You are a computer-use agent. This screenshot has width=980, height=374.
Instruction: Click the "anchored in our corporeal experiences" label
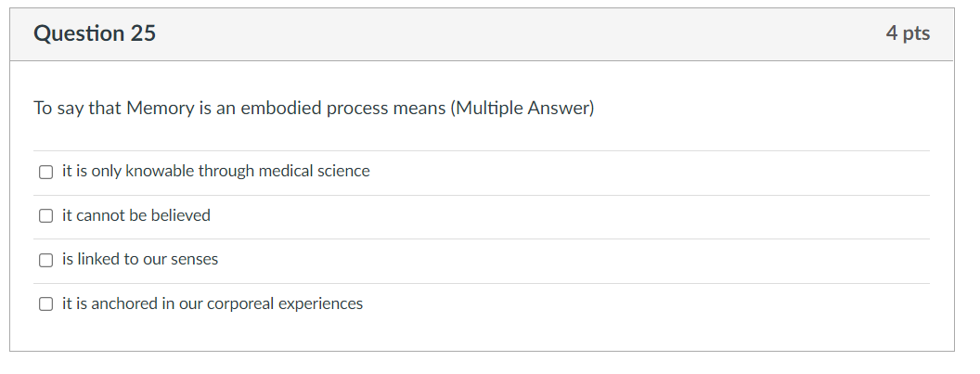pos(213,303)
